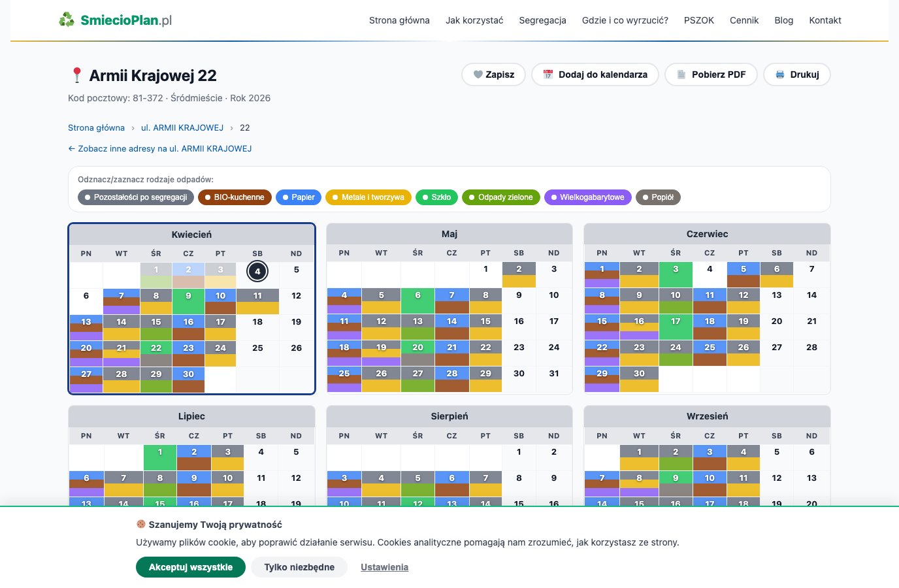Click the circled day 4 in Kwiecień
Screen dimensions: 899x588
257,271
